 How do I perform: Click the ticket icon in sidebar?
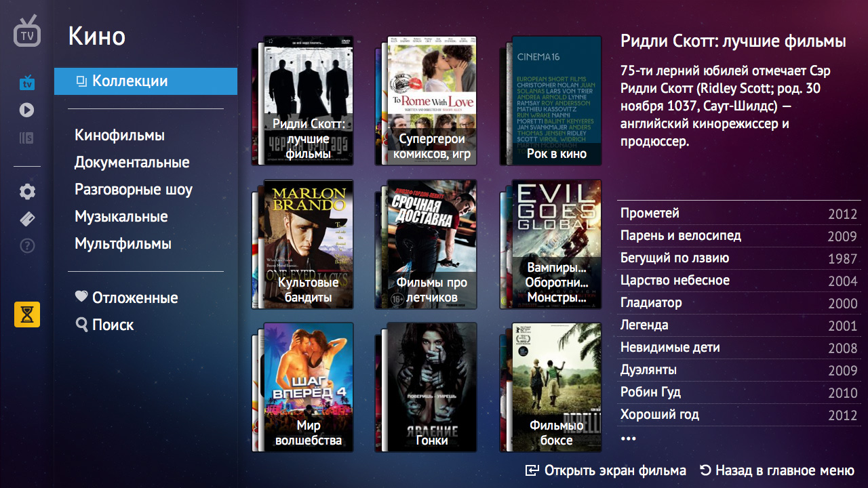coord(27,219)
